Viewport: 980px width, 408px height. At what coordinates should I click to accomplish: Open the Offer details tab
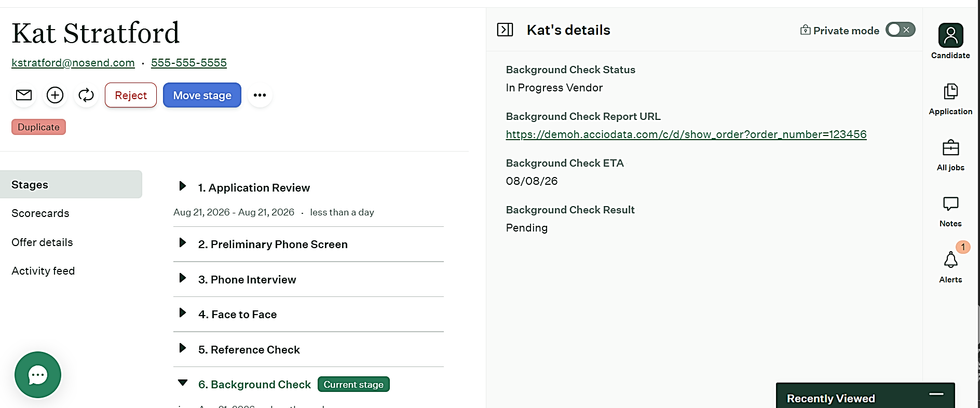(x=42, y=242)
